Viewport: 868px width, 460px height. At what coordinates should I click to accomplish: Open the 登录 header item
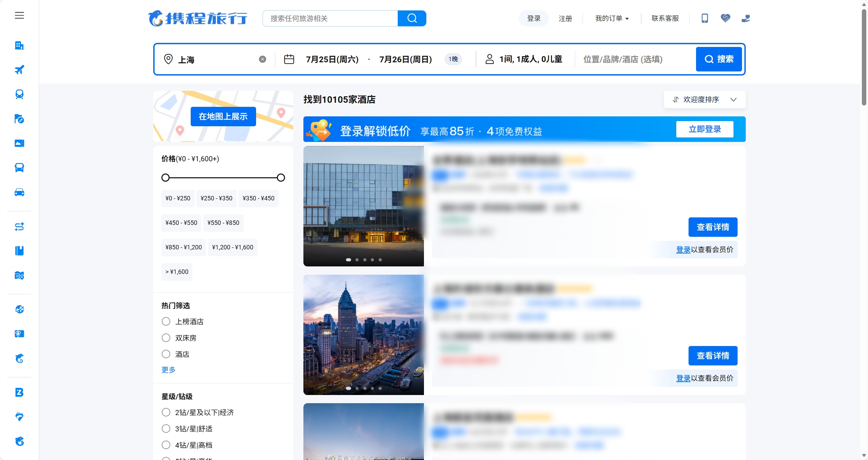(534, 18)
